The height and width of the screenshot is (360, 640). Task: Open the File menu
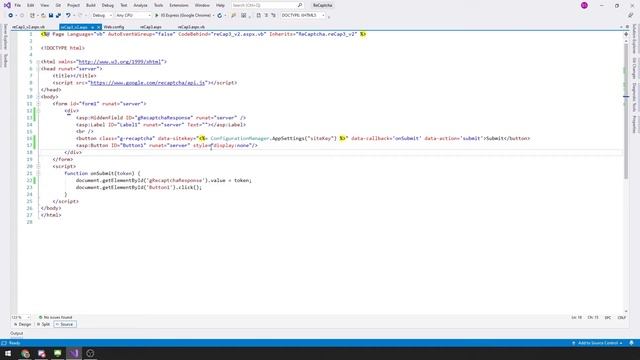point(18,5)
